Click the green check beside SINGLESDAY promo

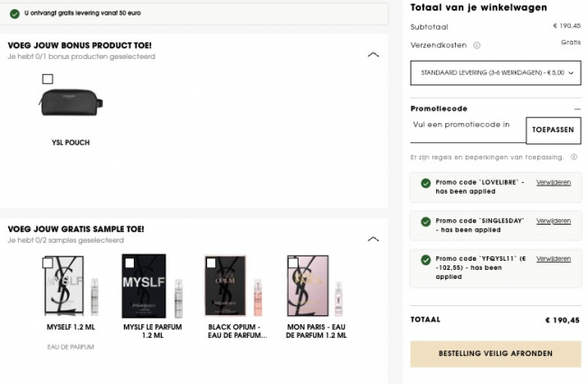click(x=426, y=221)
